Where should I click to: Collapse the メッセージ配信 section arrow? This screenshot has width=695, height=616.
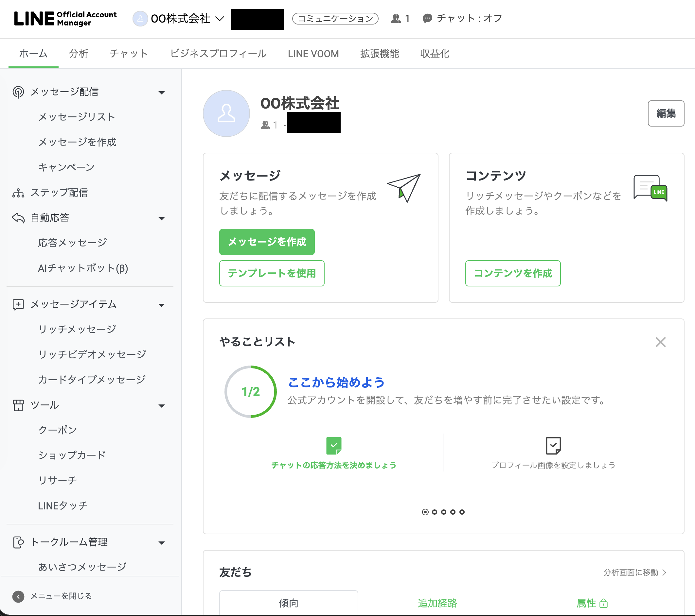[162, 93]
